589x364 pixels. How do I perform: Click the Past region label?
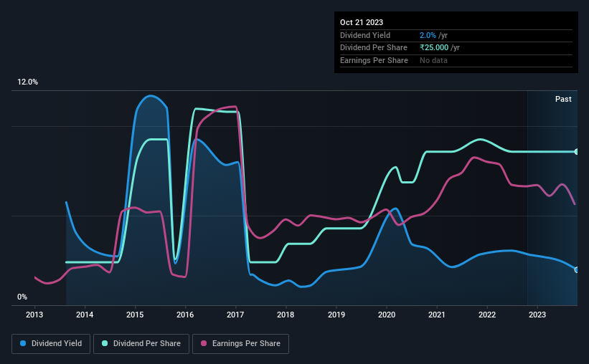pos(563,99)
